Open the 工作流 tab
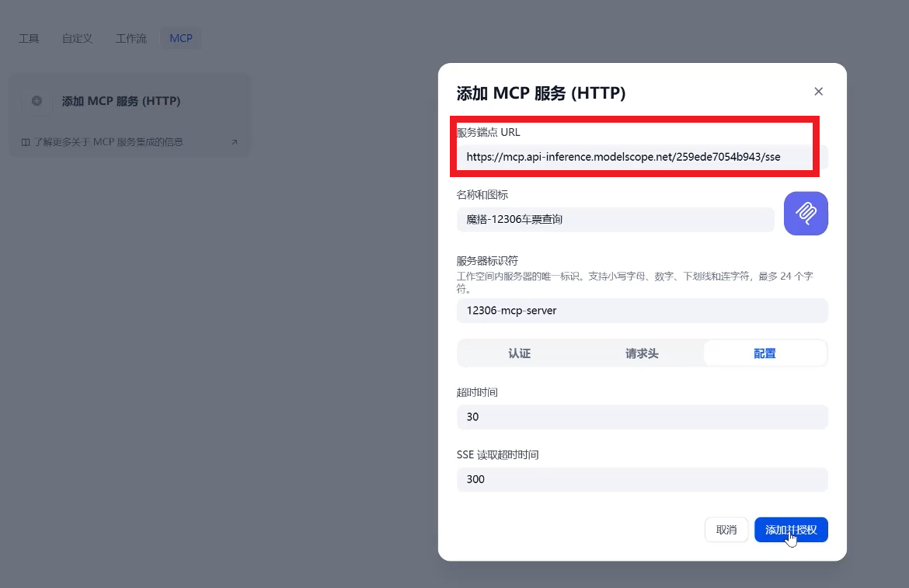Viewport: 909px width, 588px height. pyautogui.click(x=131, y=38)
